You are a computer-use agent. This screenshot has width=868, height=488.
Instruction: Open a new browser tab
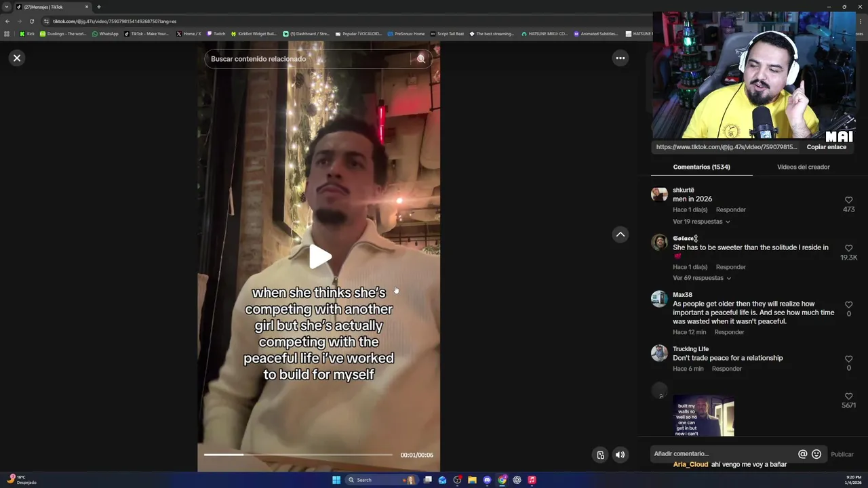[99, 7]
